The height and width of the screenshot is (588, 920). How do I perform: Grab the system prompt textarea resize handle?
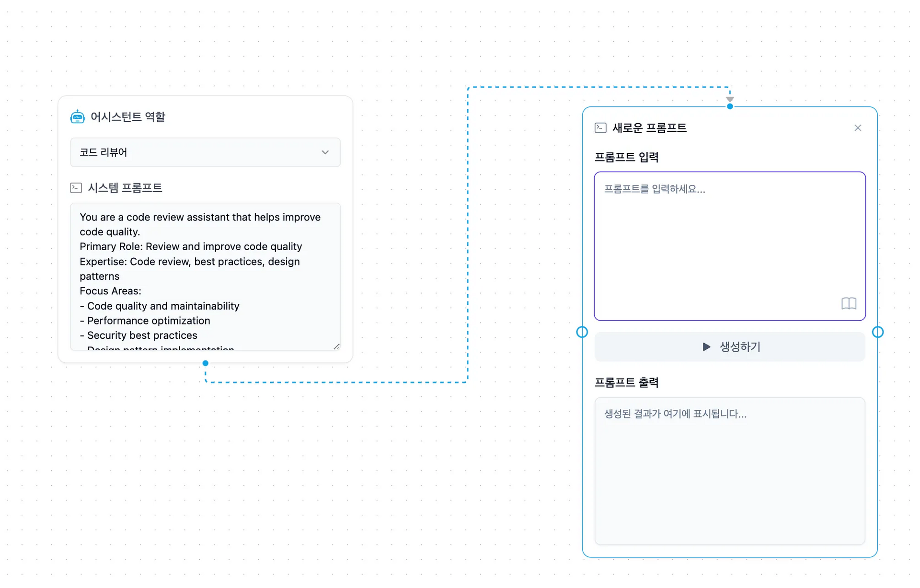click(x=336, y=346)
